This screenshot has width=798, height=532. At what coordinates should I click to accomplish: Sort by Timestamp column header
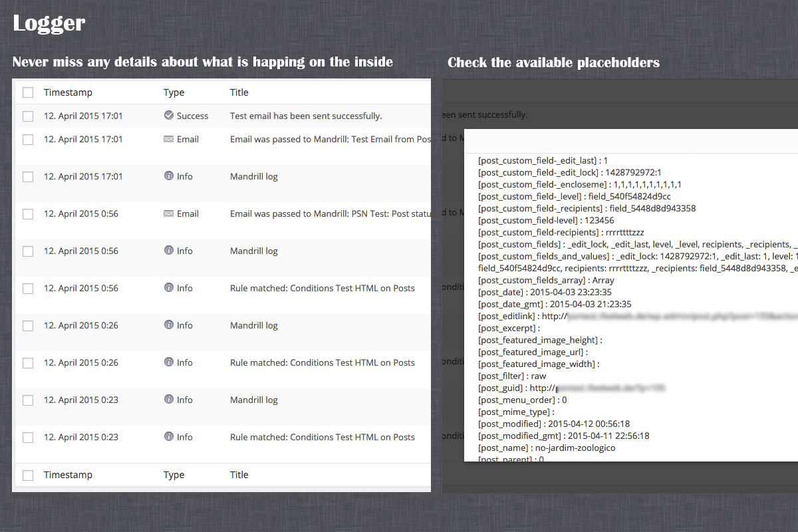pyautogui.click(x=68, y=92)
